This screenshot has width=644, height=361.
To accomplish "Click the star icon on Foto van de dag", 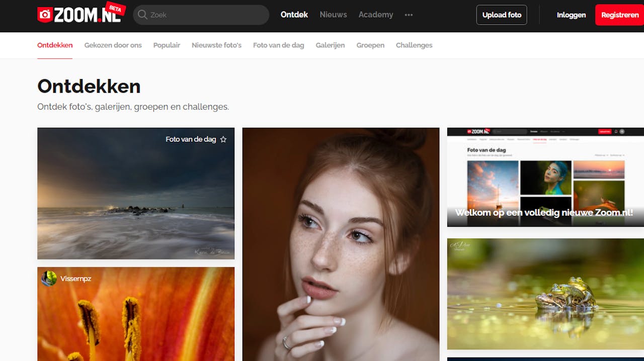I will point(223,139).
